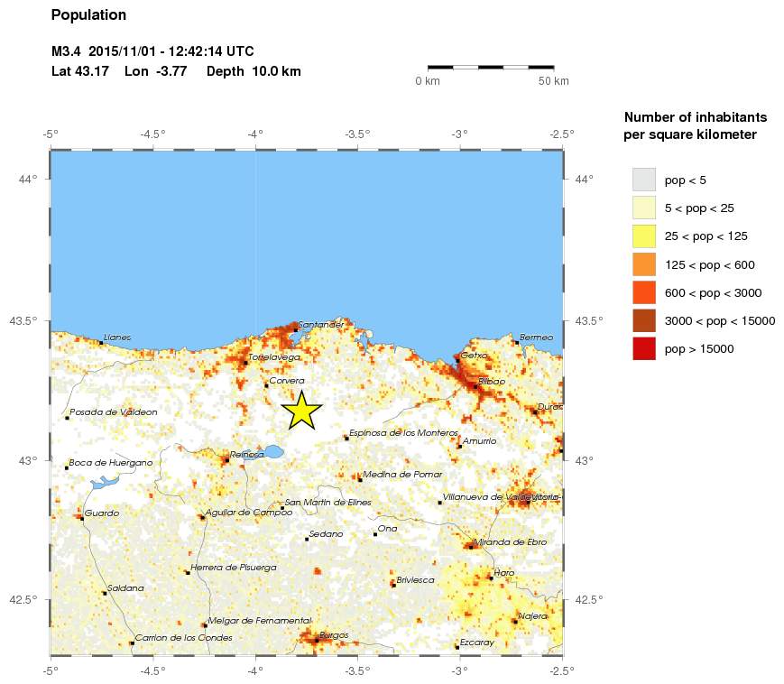Click the 'Posada de Valdeon' label
This screenshot has width=784, height=684.
point(114,412)
